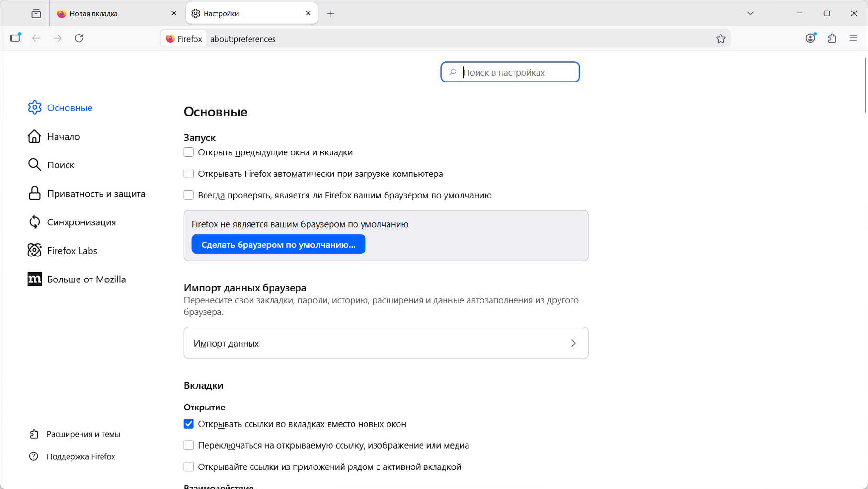Click the Больше от Mozilla icon
The height and width of the screenshot is (489, 868).
[34, 279]
